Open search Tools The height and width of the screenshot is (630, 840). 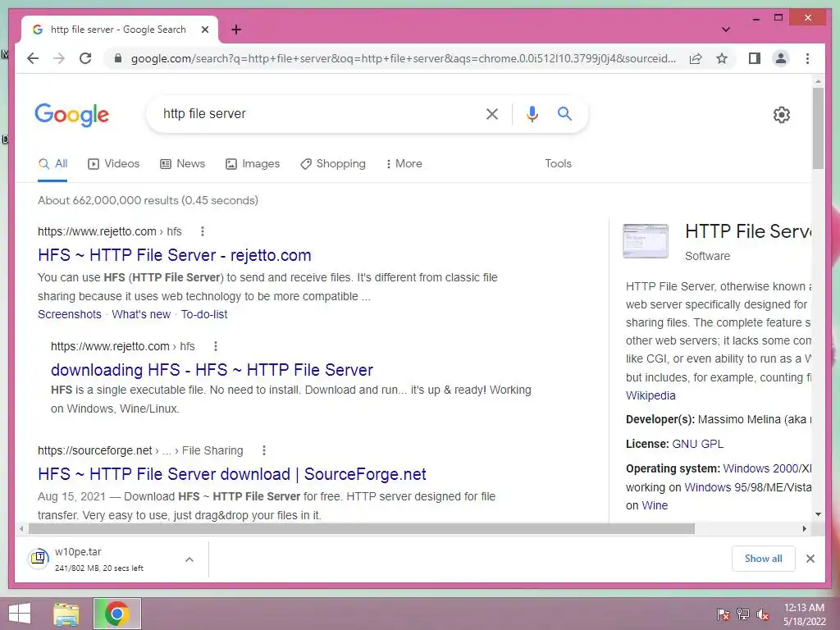pos(558,164)
